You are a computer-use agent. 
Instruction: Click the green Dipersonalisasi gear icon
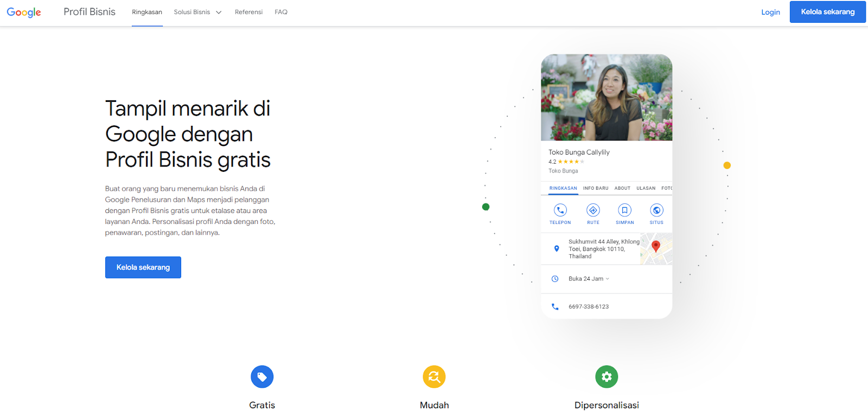tap(607, 377)
